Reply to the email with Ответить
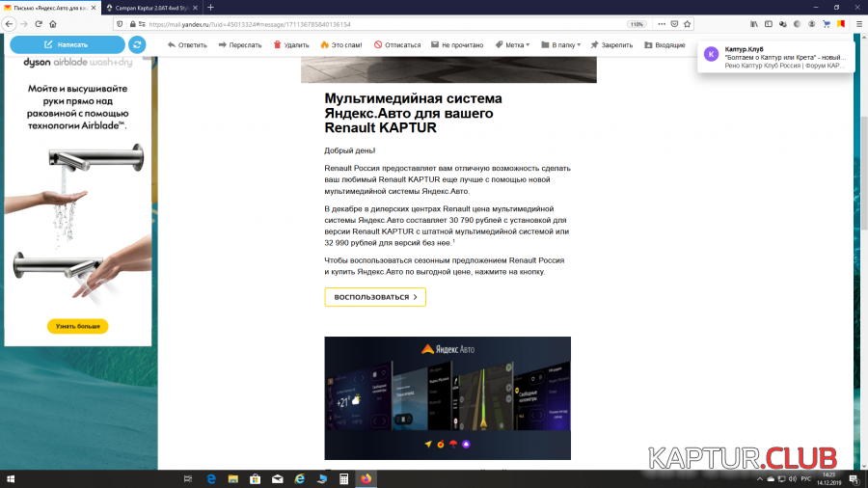The height and width of the screenshot is (488, 868). (187, 44)
